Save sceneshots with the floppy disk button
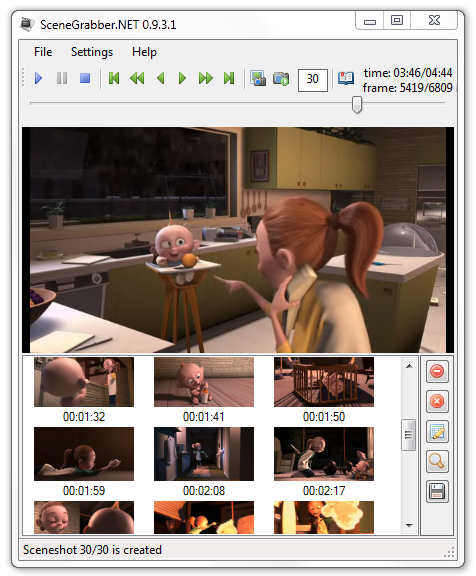This screenshot has height=576, width=476. click(437, 492)
